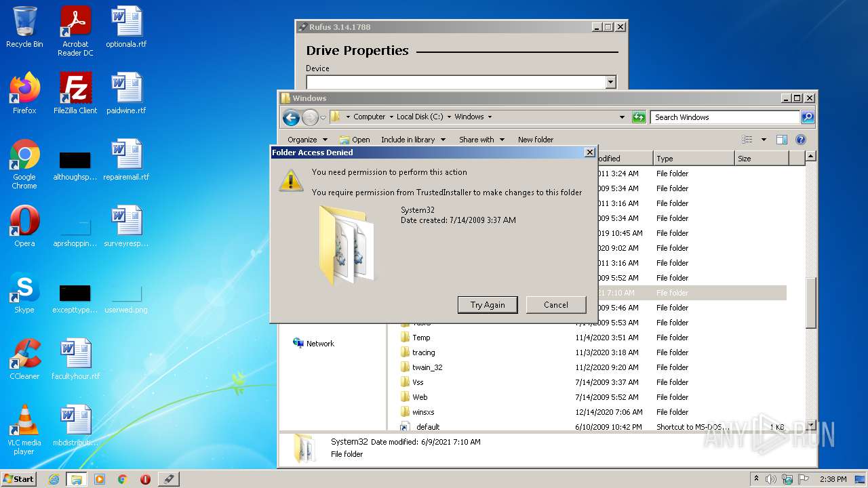Launch Opera desktop shortcut
The width and height of the screenshot is (868, 488).
pyautogui.click(x=24, y=226)
